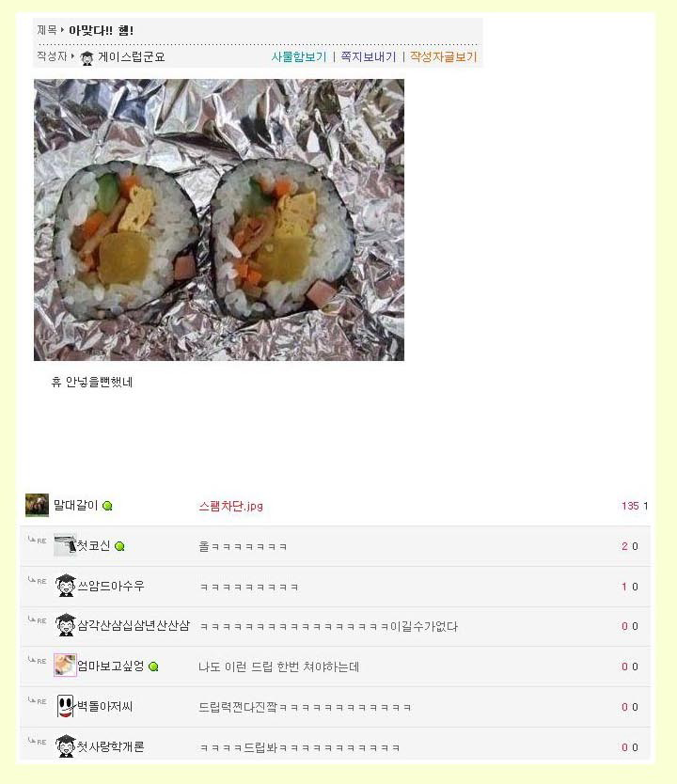This screenshot has width=677, height=784.
Task: Click smiley avatar of 벽돌아저씨
Action: [x=65, y=706]
